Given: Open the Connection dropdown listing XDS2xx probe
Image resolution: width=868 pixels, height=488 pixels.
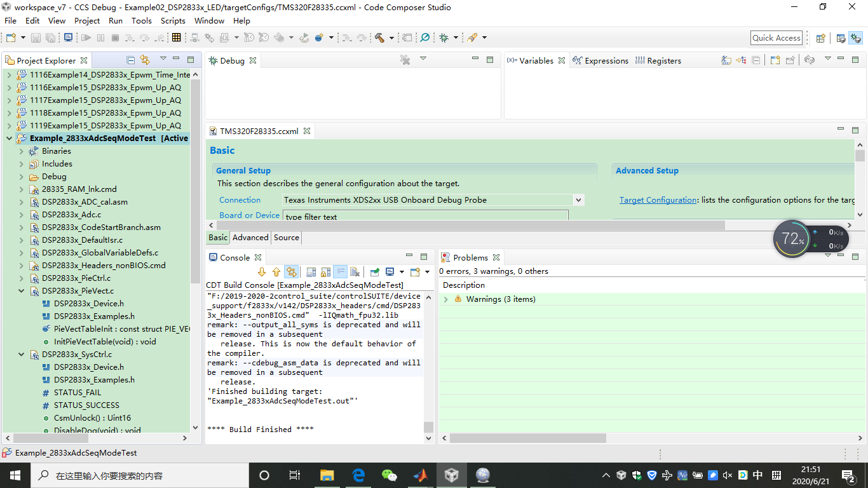Looking at the screenshot, I should [x=578, y=200].
